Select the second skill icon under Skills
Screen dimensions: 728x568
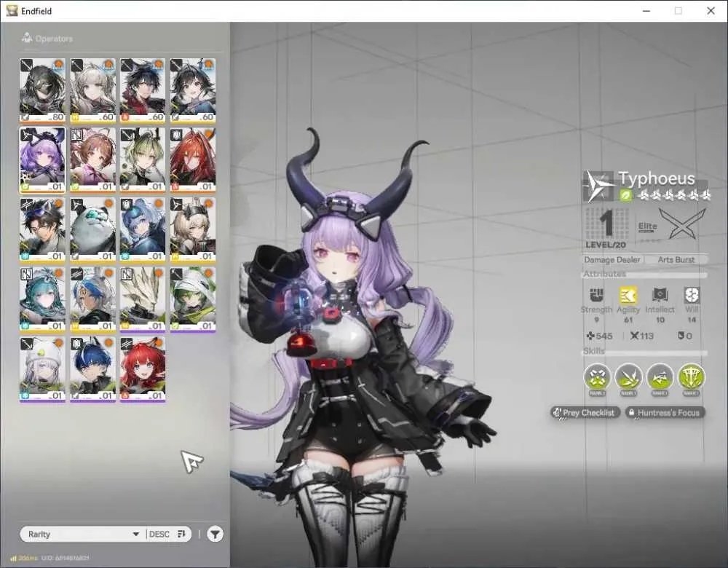coord(629,377)
